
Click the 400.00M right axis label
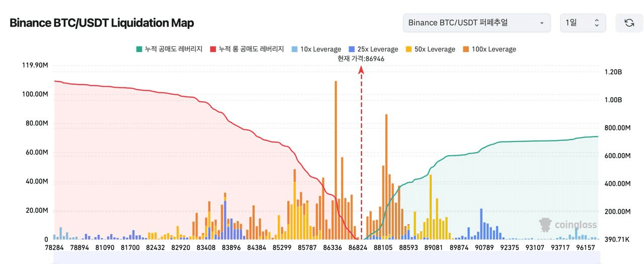tap(617, 184)
